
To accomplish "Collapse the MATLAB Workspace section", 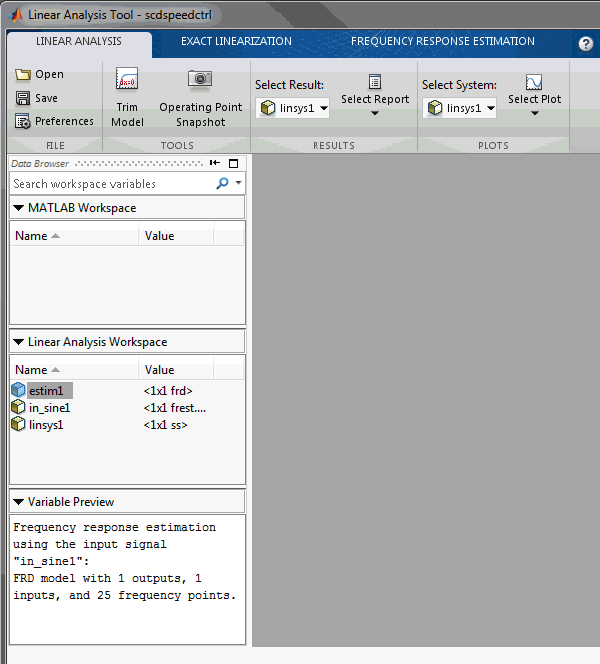I will 19,208.
